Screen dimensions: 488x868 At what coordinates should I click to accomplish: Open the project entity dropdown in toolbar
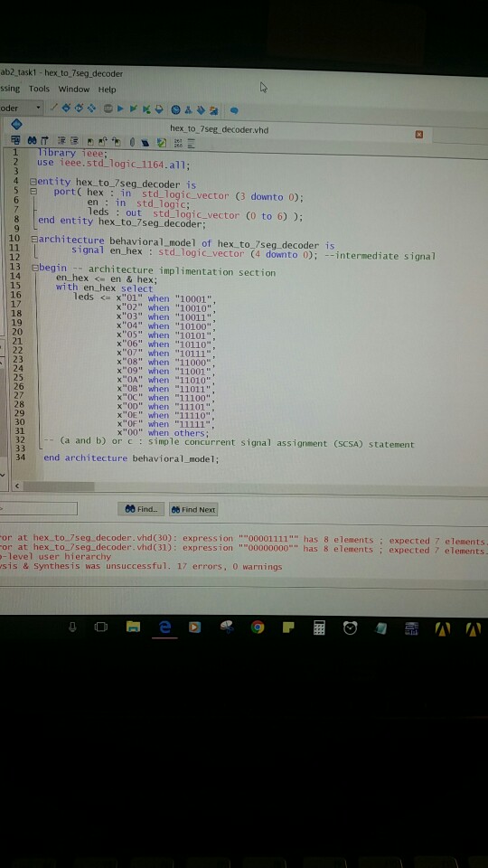point(38,107)
